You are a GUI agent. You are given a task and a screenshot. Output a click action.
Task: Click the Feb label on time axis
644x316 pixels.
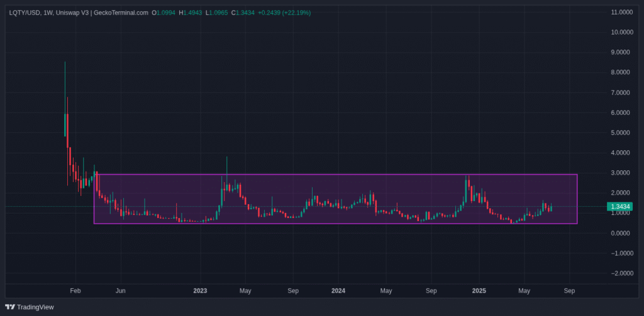click(75, 290)
